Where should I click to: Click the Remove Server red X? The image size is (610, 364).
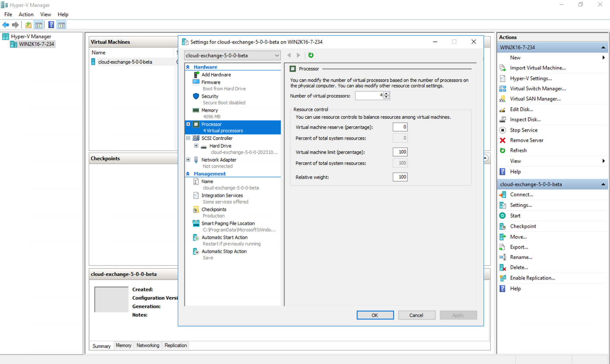pos(502,140)
